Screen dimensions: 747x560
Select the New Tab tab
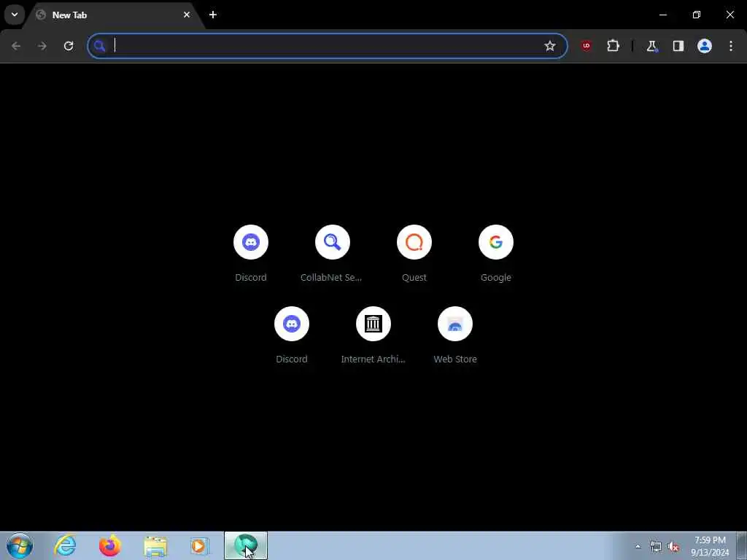click(113, 15)
